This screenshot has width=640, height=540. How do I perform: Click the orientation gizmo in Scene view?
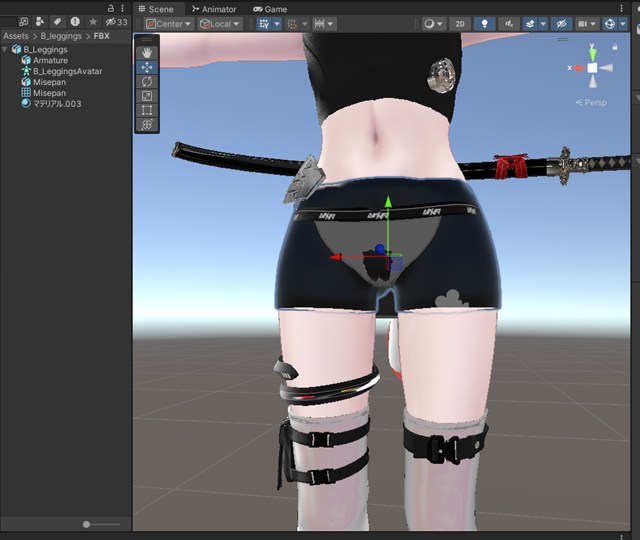pos(592,68)
